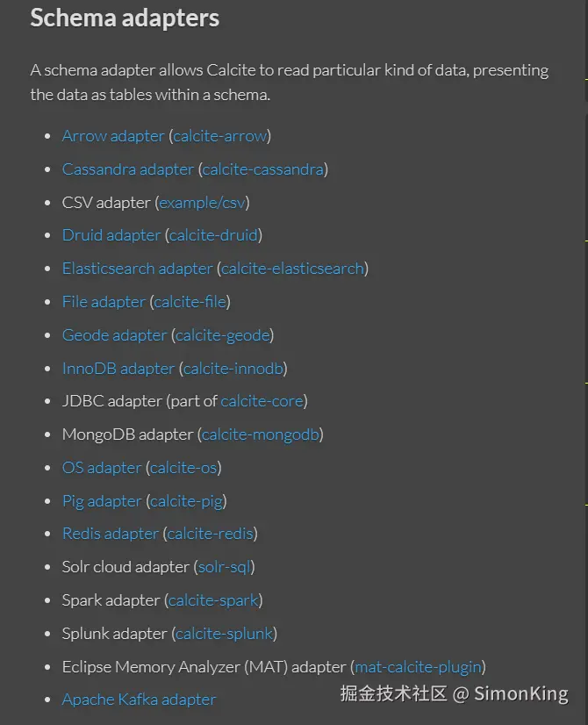Follow the Pig adapter link
Screen dimensions: 588x725
pos(102,501)
